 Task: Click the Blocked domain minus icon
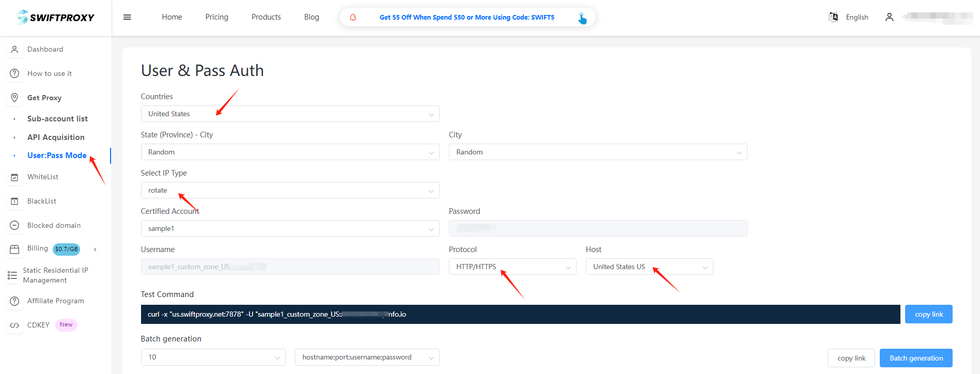pos(14,225)
